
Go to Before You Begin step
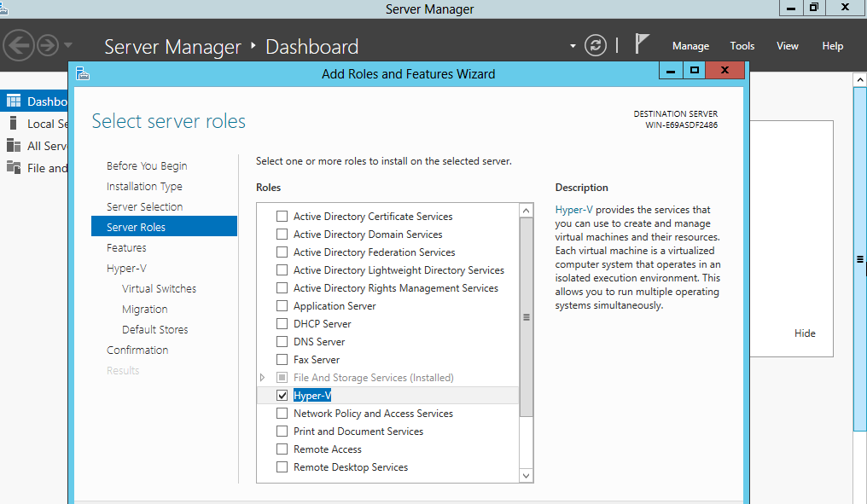coord(147,165)
